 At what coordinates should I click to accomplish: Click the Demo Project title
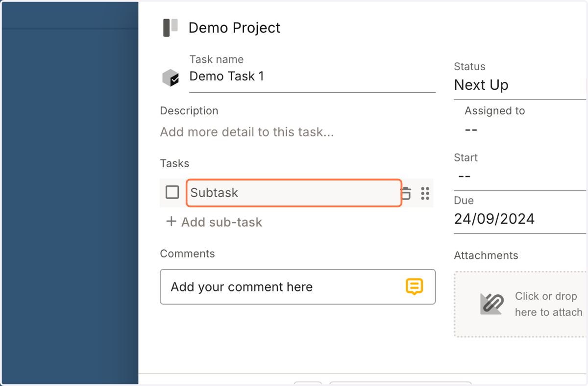[x=234, y=28]
